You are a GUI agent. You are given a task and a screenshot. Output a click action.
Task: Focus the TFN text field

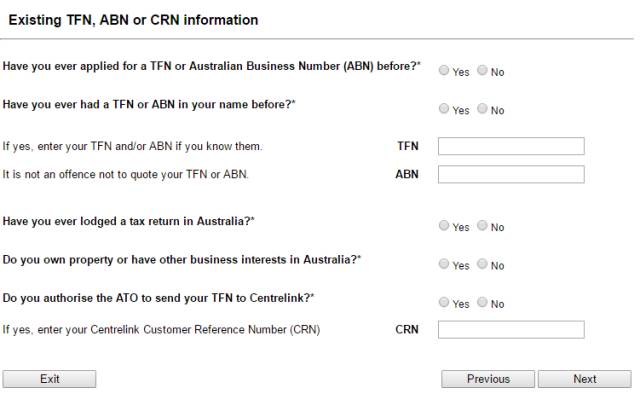point(511,146)
